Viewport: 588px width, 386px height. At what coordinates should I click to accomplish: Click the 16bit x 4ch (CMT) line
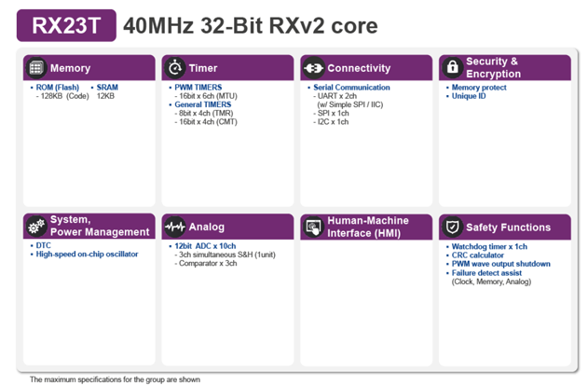pyautogui.click(x=206, y=122)
